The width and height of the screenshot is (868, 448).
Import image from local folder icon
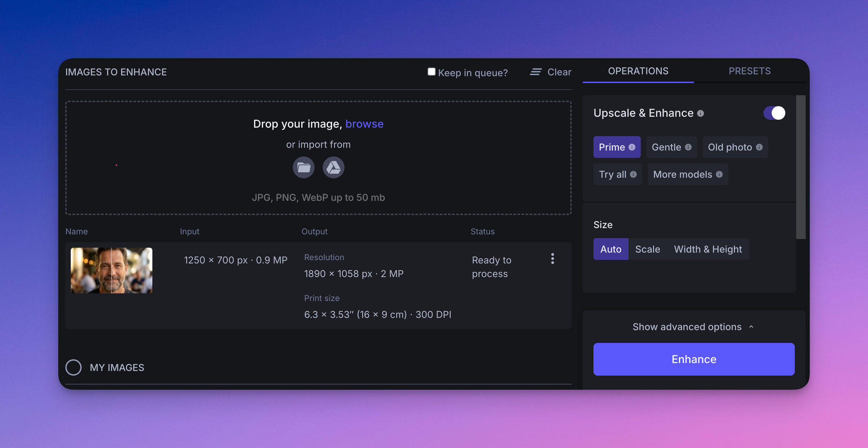point(303,168)
